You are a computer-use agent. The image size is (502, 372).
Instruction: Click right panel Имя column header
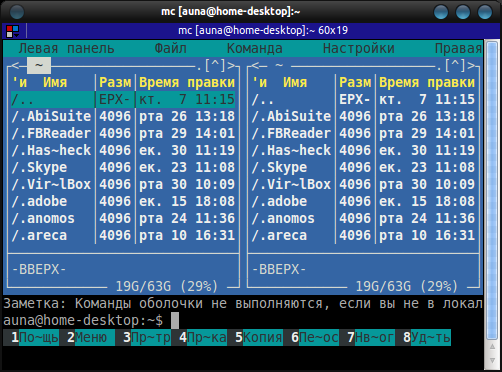point(295,82)
